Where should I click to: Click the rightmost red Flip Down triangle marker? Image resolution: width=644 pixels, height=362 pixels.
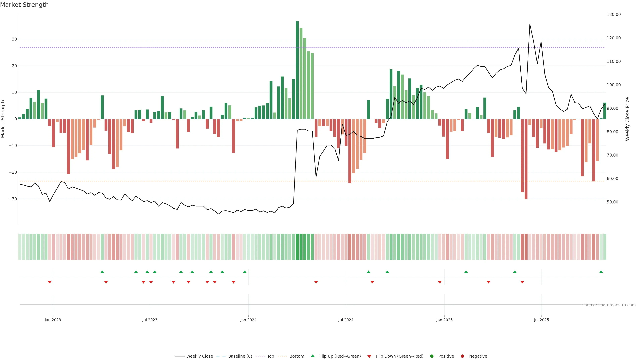(522, 282)
